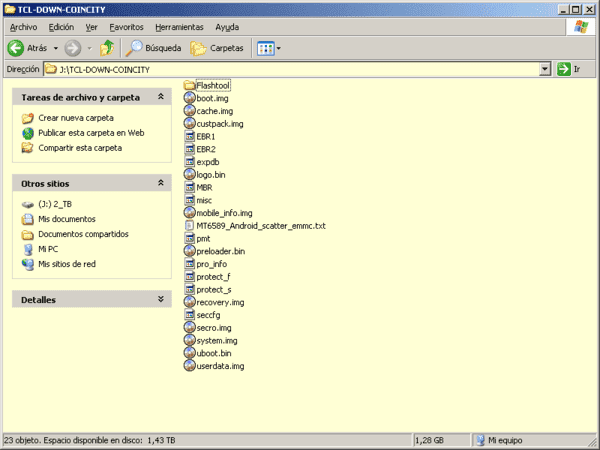This screenshot has width=600, height=450.
Task: Open the Atrás history dropdown arrow
Action: 56,48
